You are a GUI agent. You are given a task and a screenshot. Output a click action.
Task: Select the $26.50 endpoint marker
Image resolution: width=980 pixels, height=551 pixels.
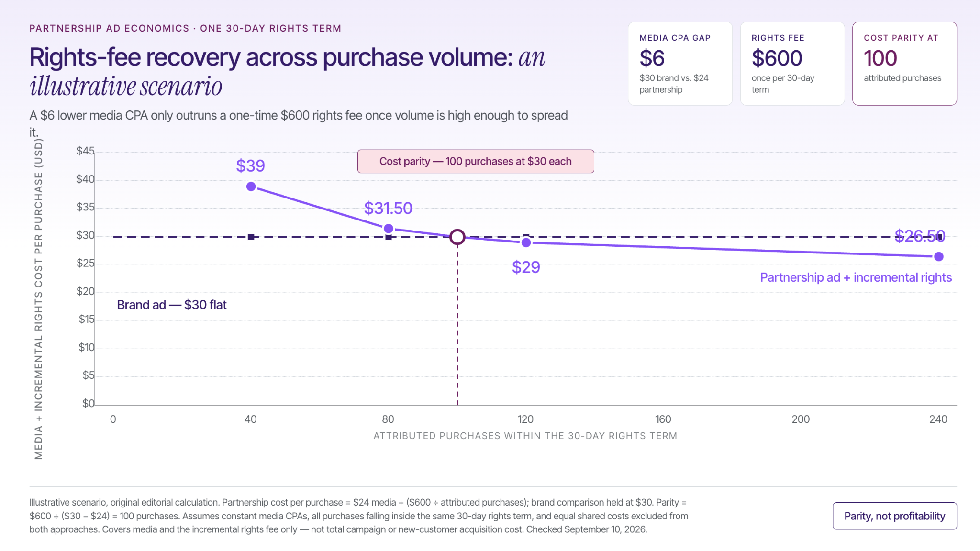939,257
